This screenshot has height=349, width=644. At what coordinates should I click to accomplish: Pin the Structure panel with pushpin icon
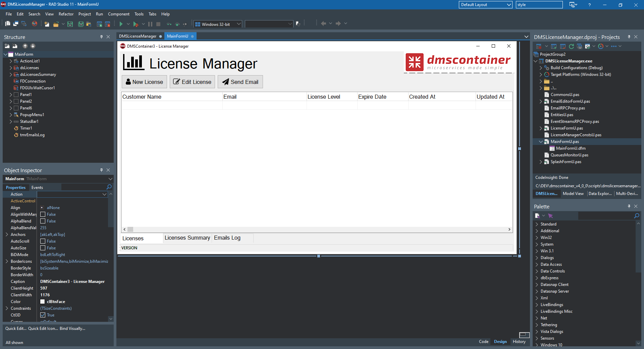[101, 37]
